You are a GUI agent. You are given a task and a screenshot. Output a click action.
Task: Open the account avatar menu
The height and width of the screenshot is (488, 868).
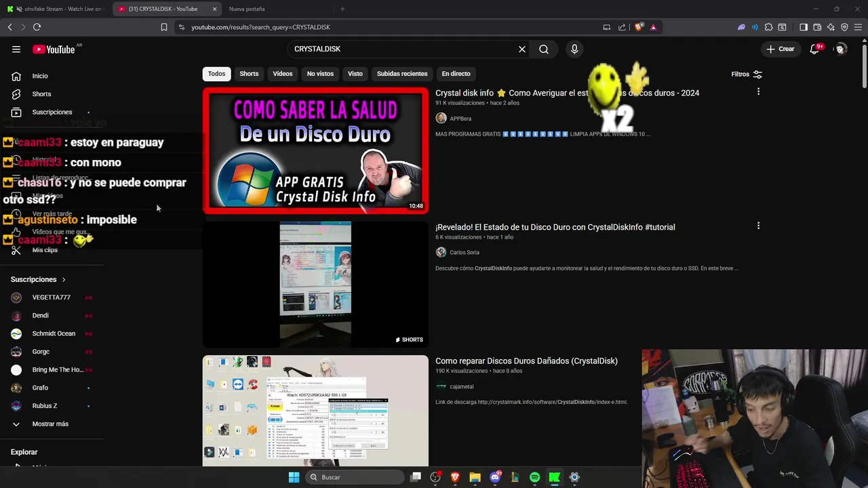click(x=841, y=49)
